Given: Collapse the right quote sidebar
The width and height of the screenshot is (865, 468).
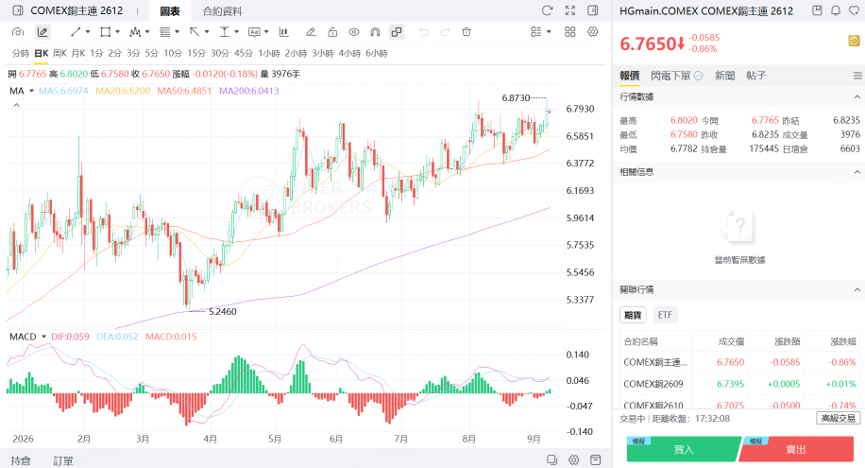Looking at the screenshot, I should (x=592, y=10).
